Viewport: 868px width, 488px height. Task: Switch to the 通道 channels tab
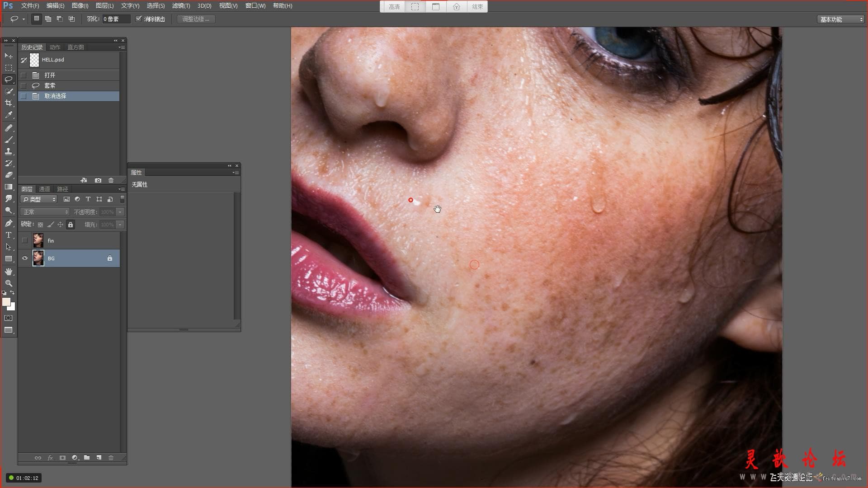[44, 189]
